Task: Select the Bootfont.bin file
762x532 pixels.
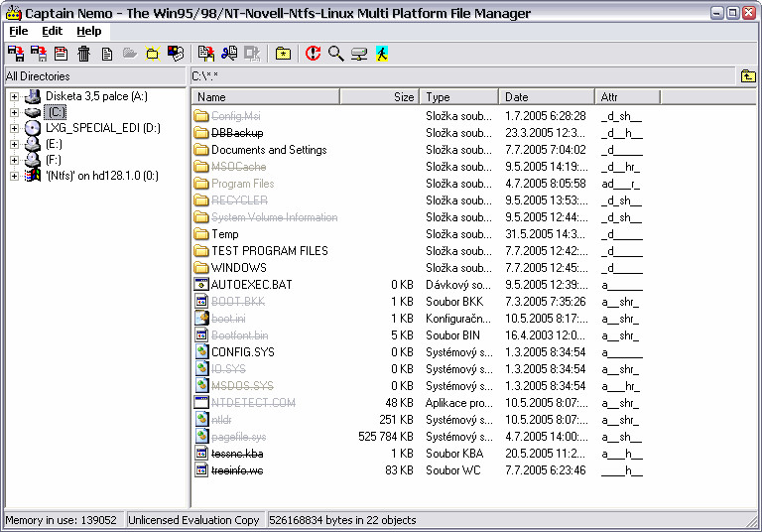Action: coord(239,335)
